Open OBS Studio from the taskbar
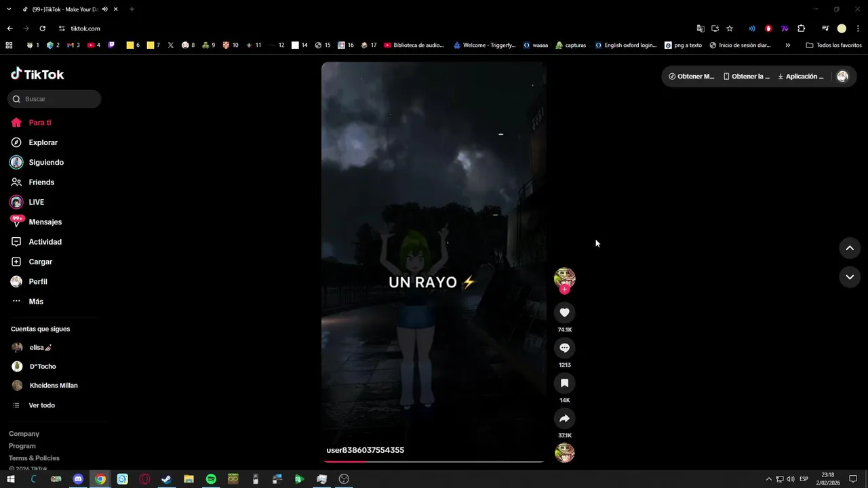The image size is (868, 488). pyautogui.click(x=344, y=479)
